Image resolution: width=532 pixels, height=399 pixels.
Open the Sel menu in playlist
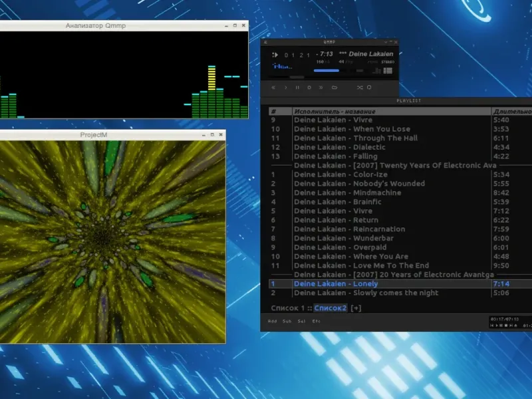click(302, 321)
